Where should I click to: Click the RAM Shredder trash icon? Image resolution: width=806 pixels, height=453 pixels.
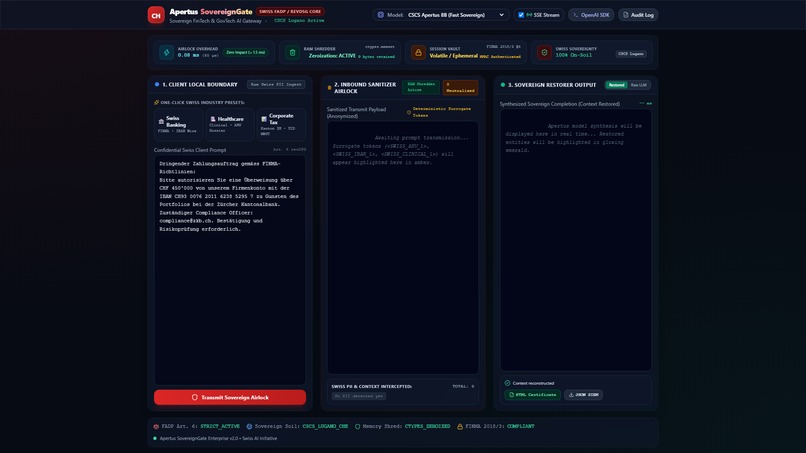[x=292, y=52]
